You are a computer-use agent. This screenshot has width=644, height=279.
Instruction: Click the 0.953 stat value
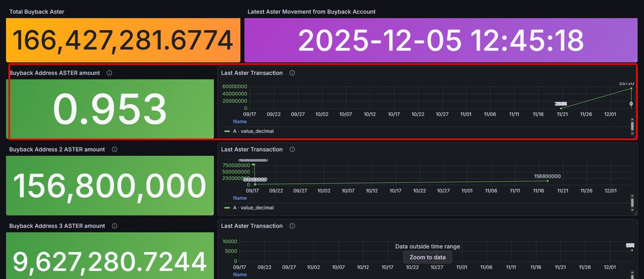tap(110, 110)
